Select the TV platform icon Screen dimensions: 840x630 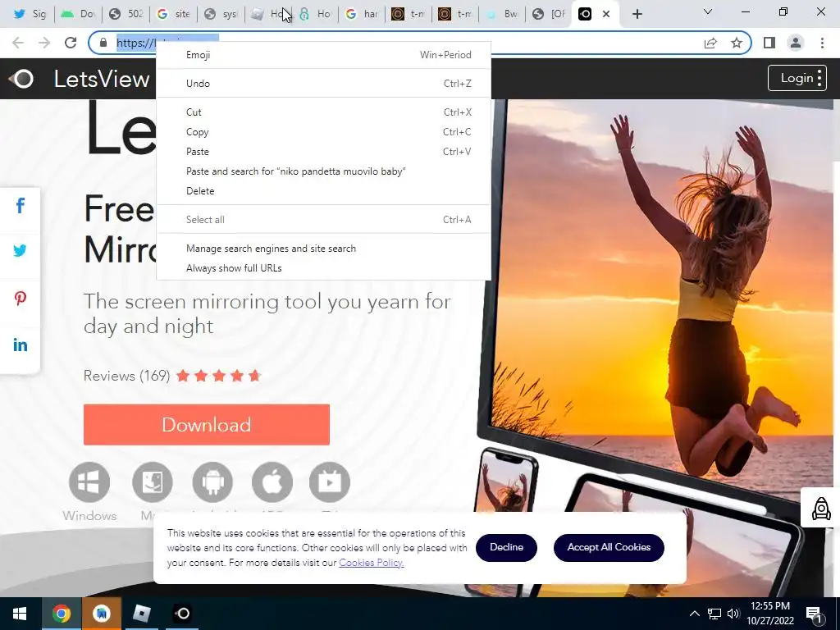[330, 482]
